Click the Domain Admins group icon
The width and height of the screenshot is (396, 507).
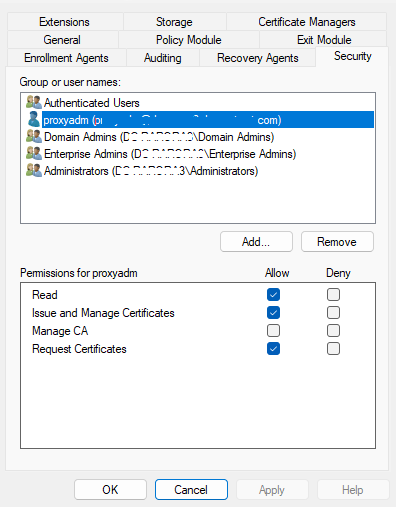tap(34, 136)
